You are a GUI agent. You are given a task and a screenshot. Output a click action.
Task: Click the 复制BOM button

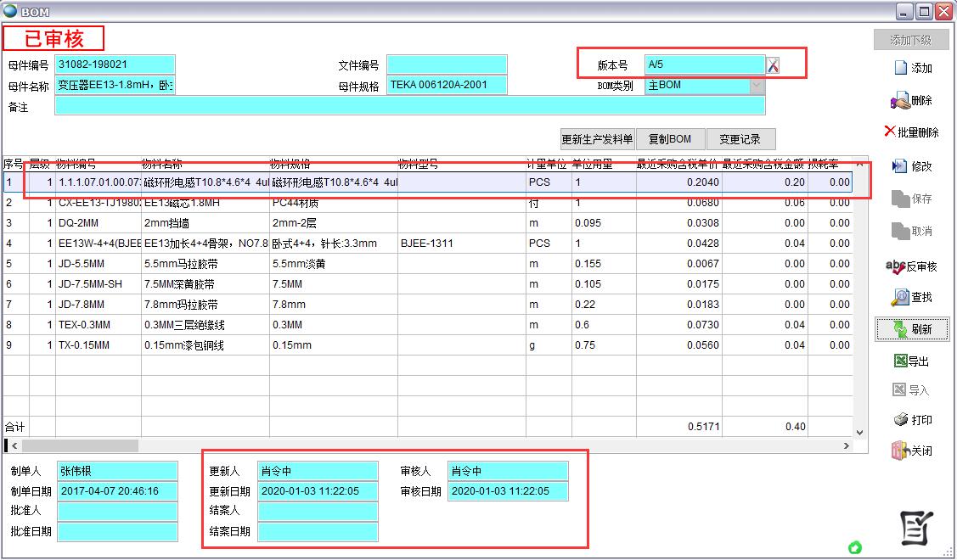click(x=669, y=139)
